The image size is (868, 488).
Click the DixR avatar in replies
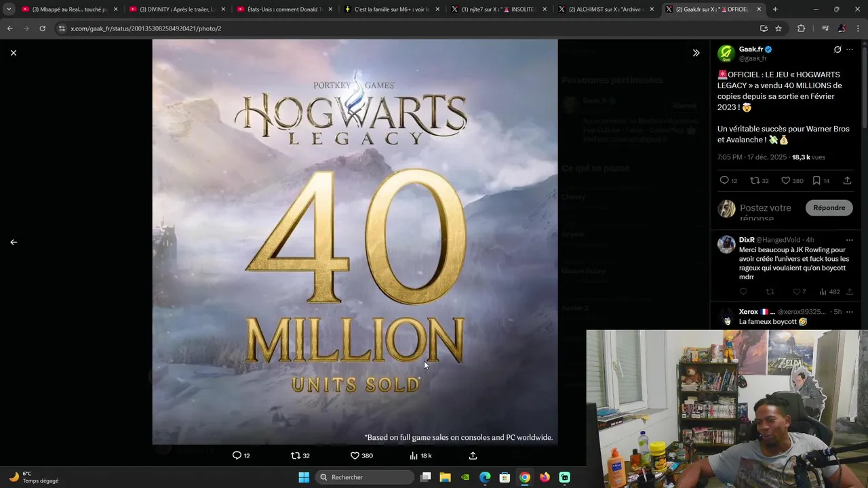tap(726, 244)
